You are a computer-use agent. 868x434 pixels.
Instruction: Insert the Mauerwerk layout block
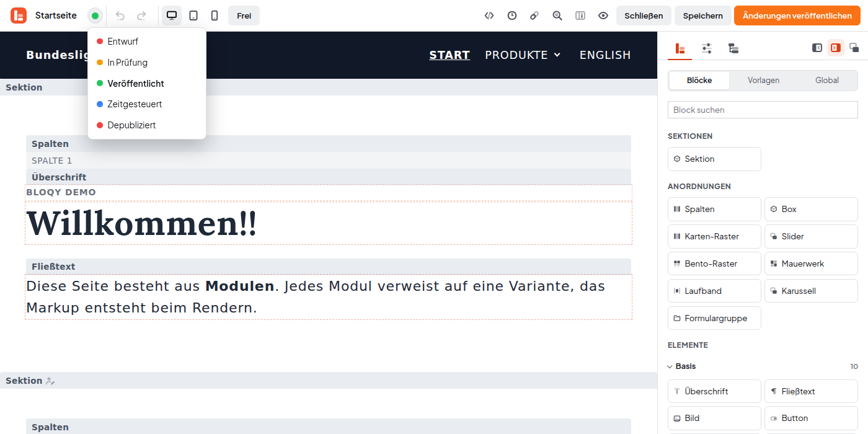pyautogui.click(x=811, y=263)
